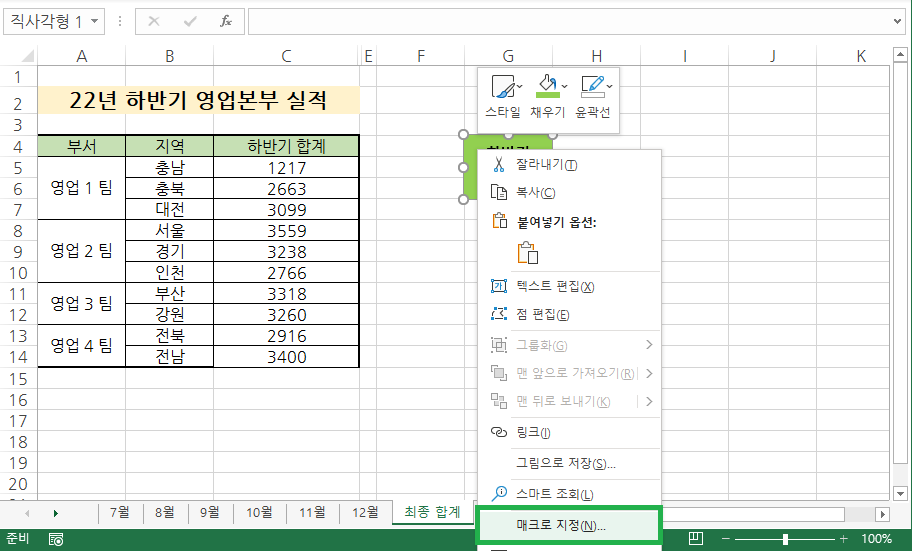Open the shape Style gallery icon
912x551 pixels.
point(503,86)
